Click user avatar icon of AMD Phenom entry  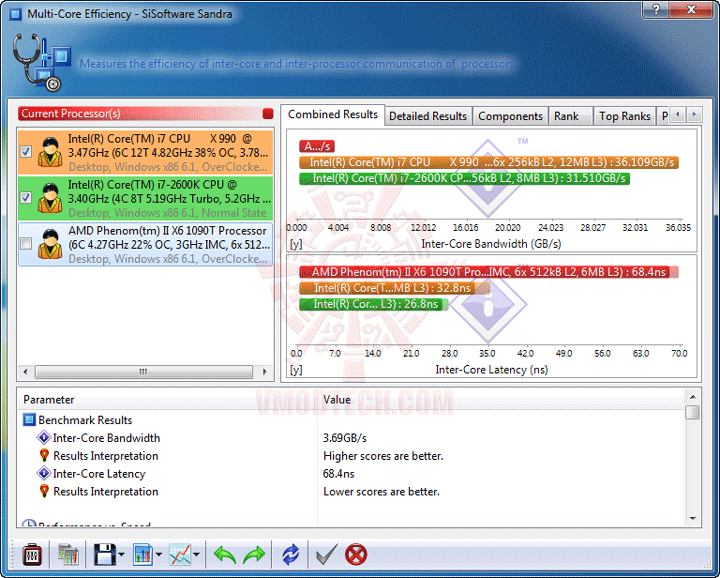point(50,244)
